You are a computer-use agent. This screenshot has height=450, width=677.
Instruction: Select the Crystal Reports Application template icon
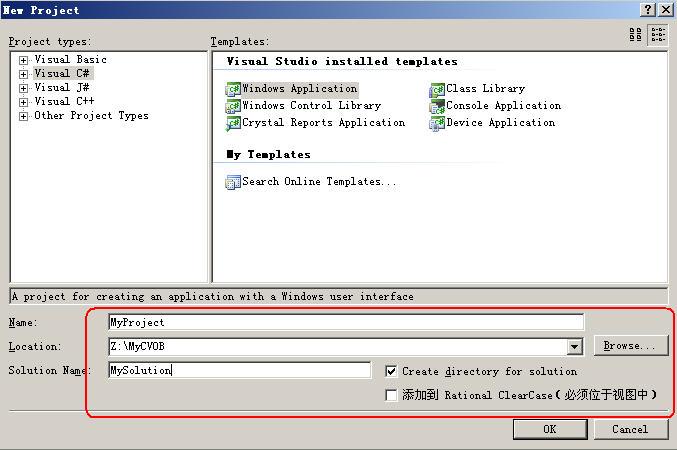[x=233, y=124]
